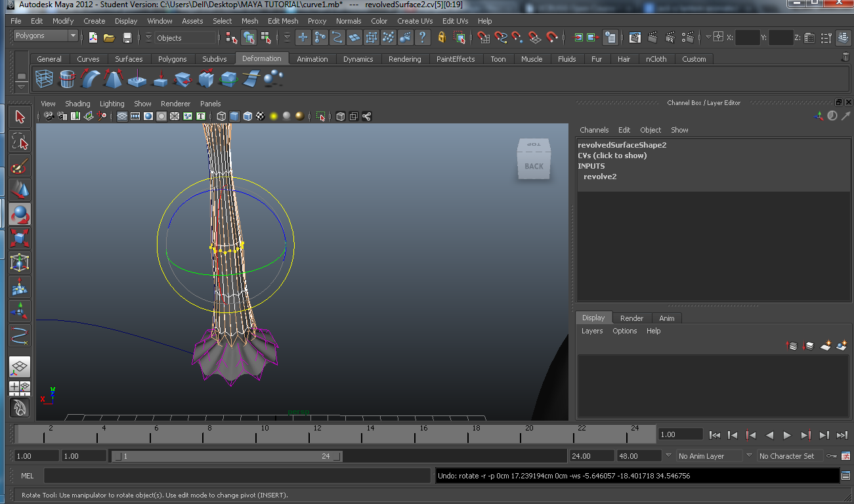Screen dimensions: 854x504
Task: Choose the Paint Selection tool
Action: click(x=20, y=165)
